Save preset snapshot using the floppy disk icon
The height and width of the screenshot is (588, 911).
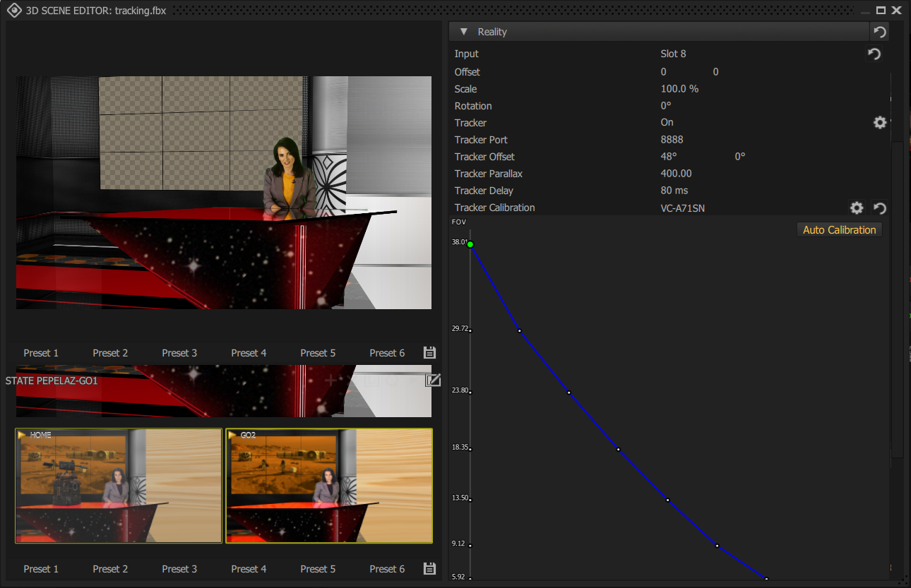[429, 352]
